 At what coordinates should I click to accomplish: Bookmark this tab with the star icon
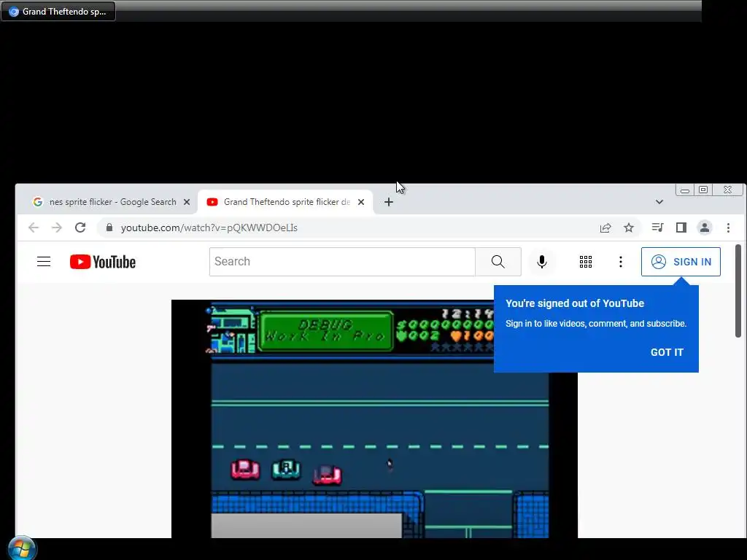629,227
